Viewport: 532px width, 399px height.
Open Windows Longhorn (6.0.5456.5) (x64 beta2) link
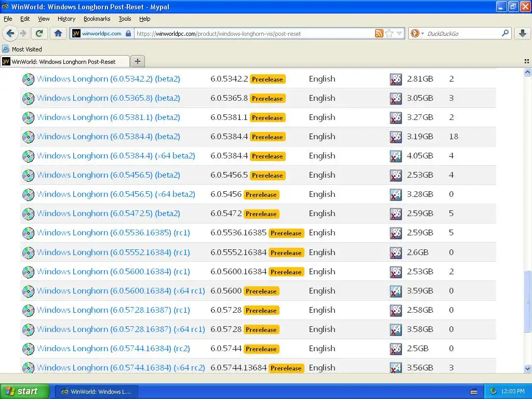[x=116, y=194]
